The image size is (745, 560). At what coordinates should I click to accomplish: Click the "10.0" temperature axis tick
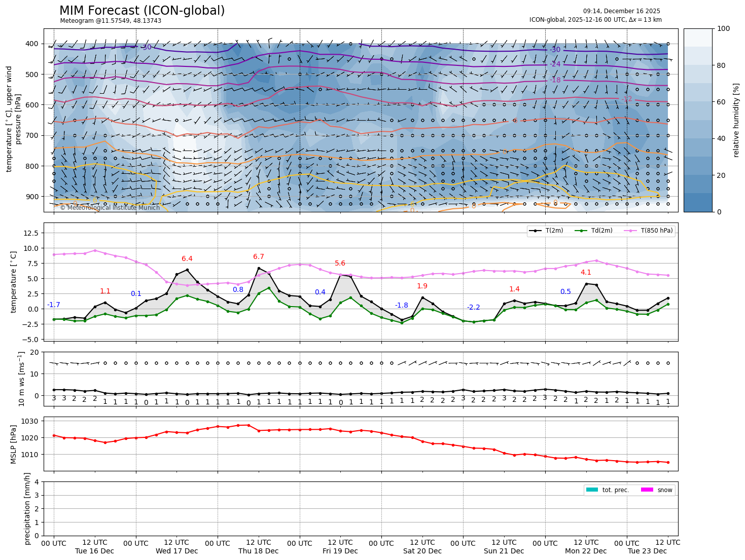(x=31, y=248)
